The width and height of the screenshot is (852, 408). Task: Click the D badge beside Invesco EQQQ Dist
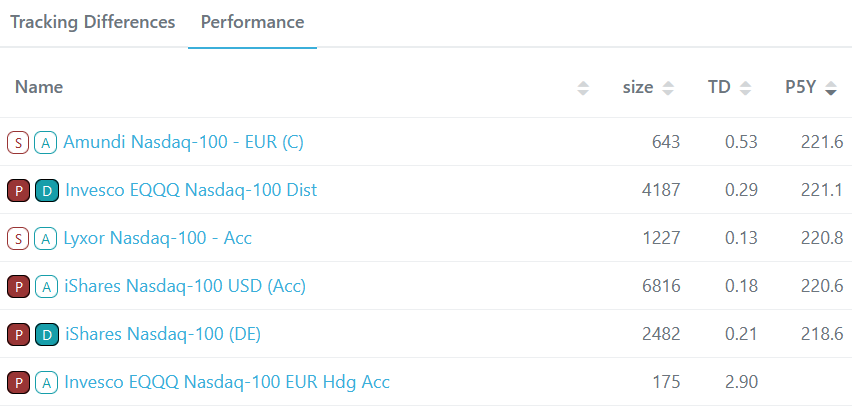coord(45,190)
